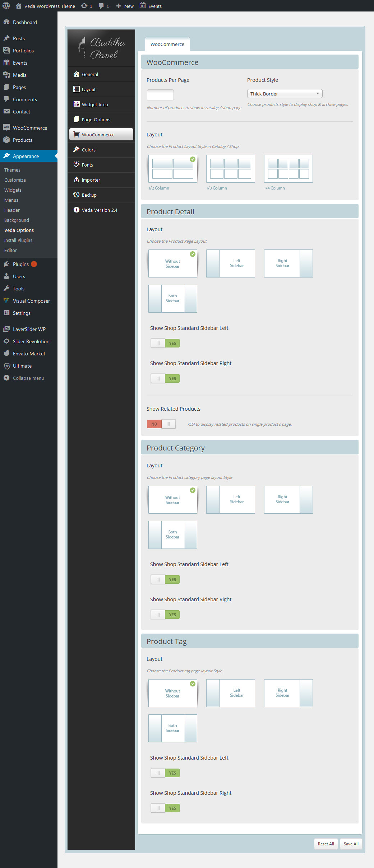Click the LayerSlider WP icon

(6, 329)
